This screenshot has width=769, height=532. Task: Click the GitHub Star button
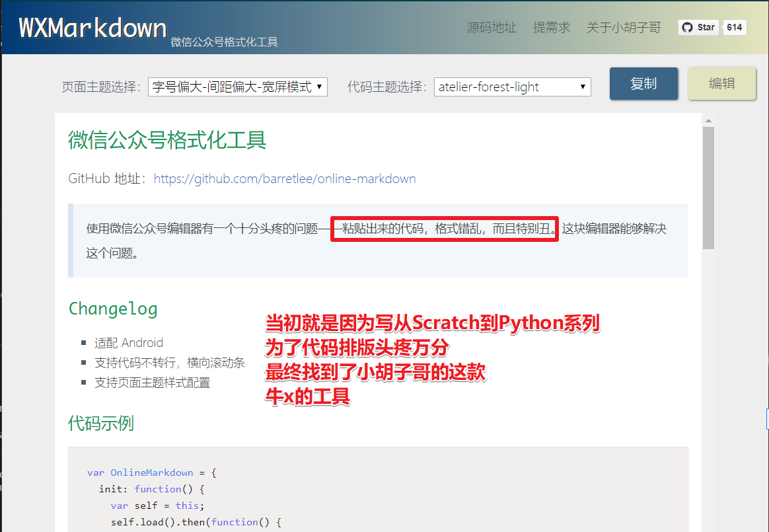pos(698,28)
